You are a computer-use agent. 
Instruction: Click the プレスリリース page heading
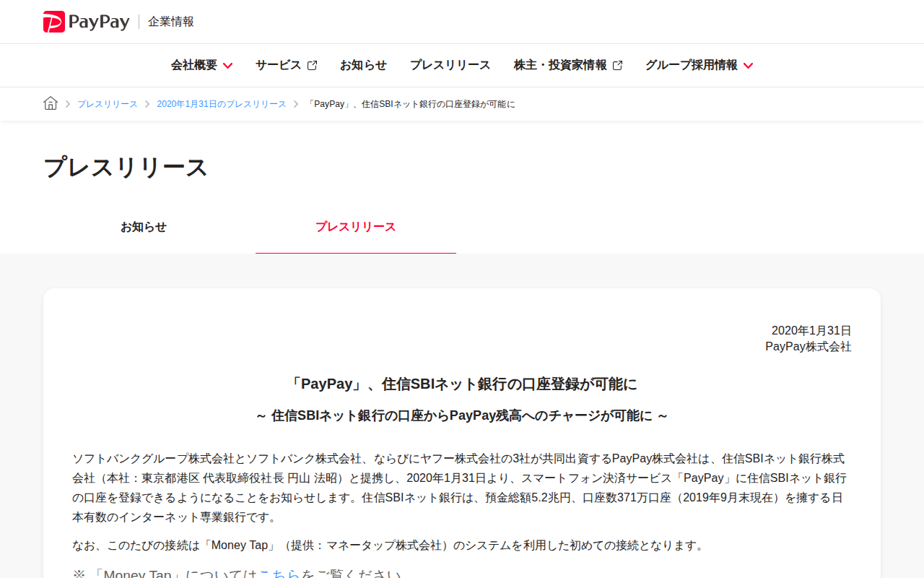pos(126,167)
